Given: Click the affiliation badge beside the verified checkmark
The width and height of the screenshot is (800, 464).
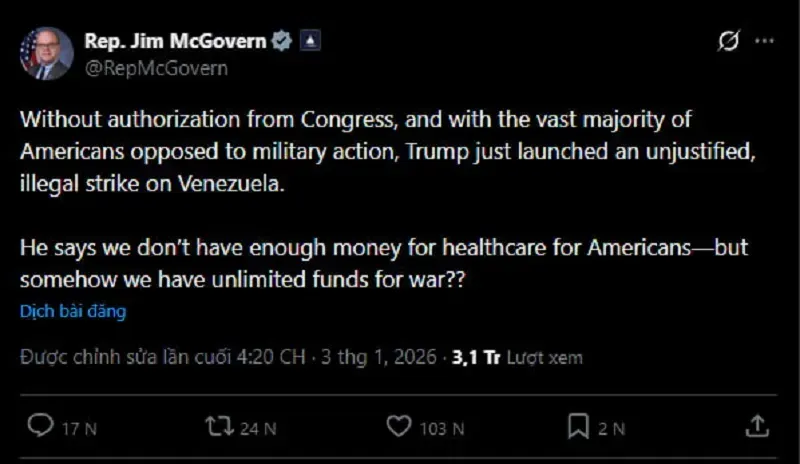Looking at the screenshot, I should [x=310, y=42].
